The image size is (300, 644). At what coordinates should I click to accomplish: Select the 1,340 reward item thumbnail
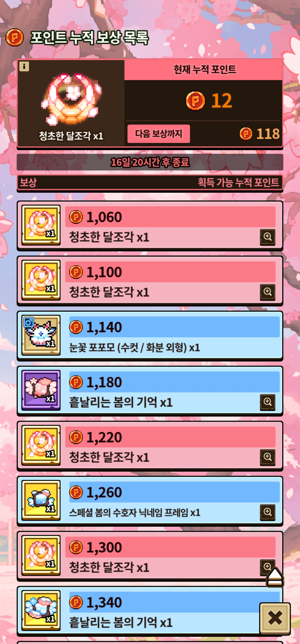pyautogui.click(x=41, y=610)
